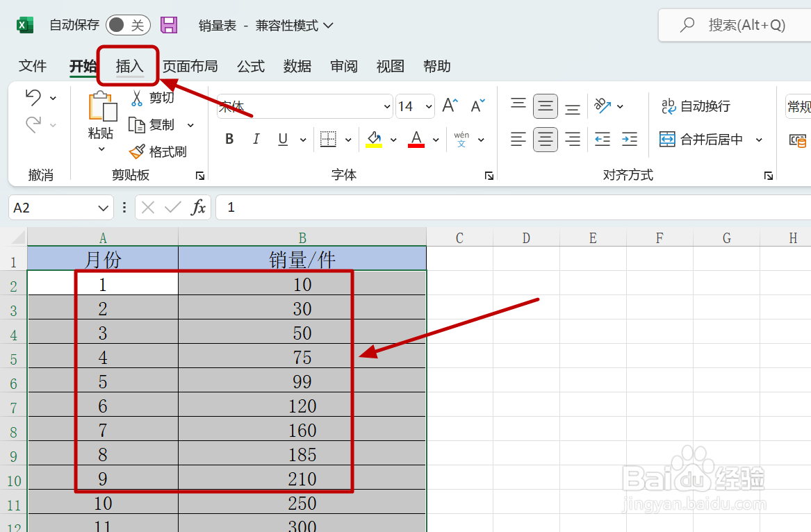
Task: Switch to the 帮助 tab
Action: pos(437,66)
